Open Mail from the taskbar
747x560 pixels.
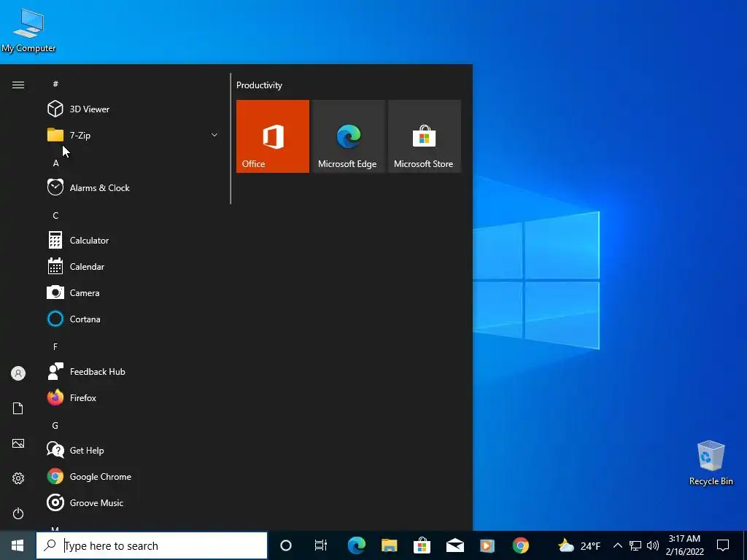tap(455, 545)
